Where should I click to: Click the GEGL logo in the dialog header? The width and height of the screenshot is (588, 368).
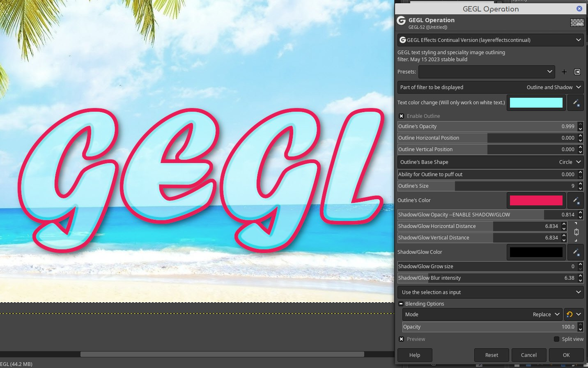click(x=401, y=21)
